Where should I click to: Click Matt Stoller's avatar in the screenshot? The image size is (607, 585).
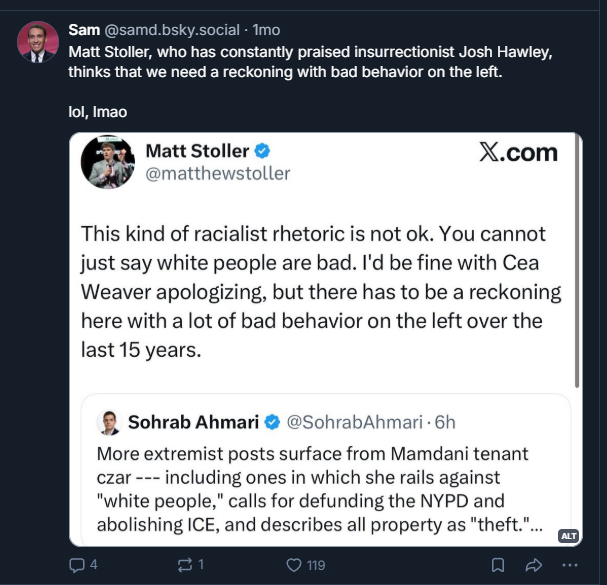click(x=107, y=162)
